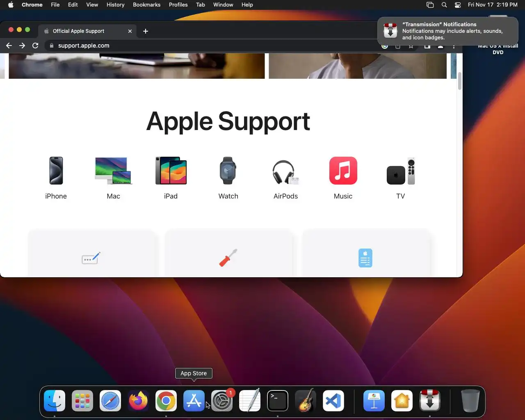Launch Safari from the Dock
The height and width of the screenshot is (420, 525).
tap(110, 401)
